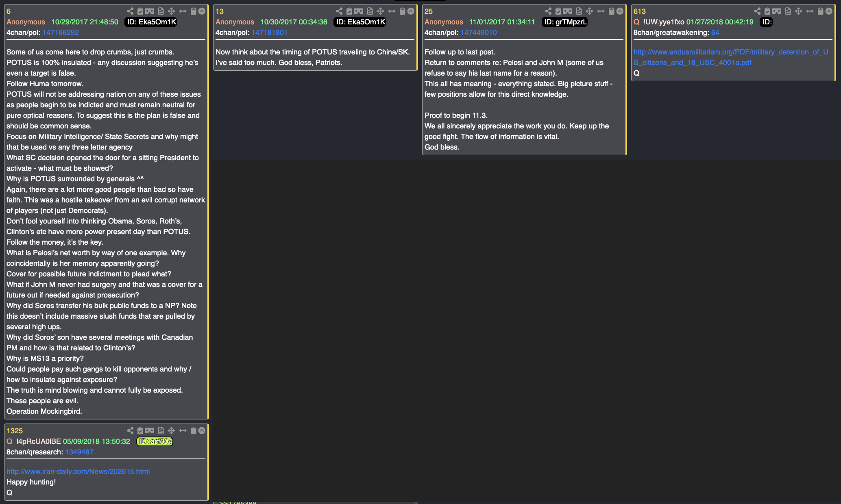Open 4chan/pol link 147181801
The image size is (841, 504).
coord(269,33)
